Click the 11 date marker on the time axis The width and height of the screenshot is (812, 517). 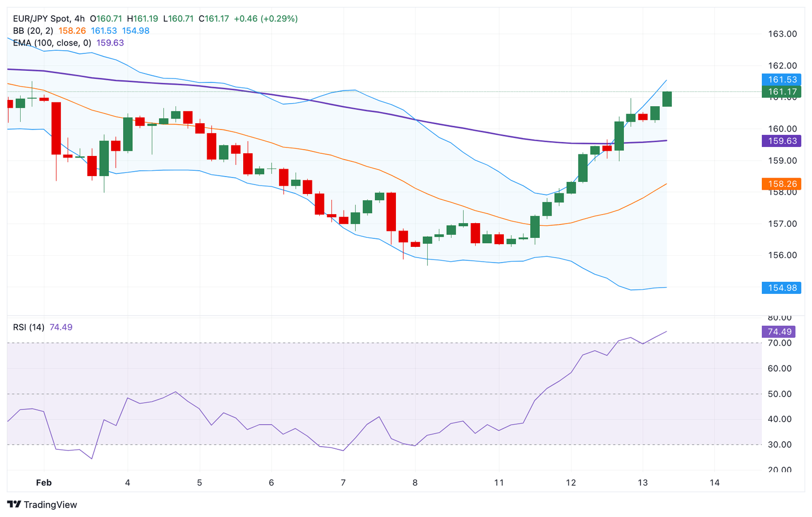tap(499, 483)
